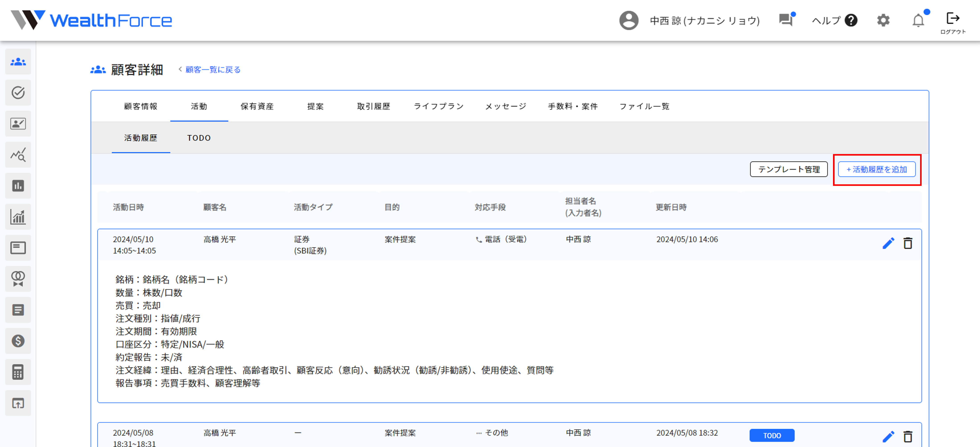
Task: Open the ライフプラン tab
Action: point(439,106)
